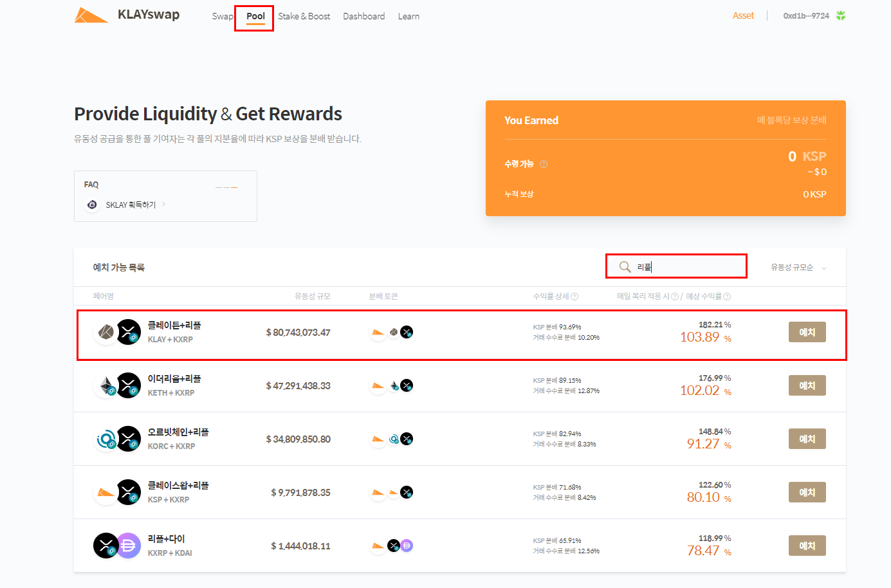The width and height of the screenshot is (891, 588).
Task: Click the green wallet avatar icon
Action: tap(840, 15)
